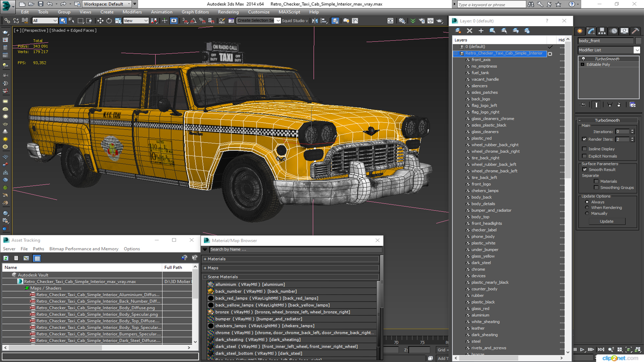
Task: Click Search by Name field in Material Browser
Action: point(296,250)
